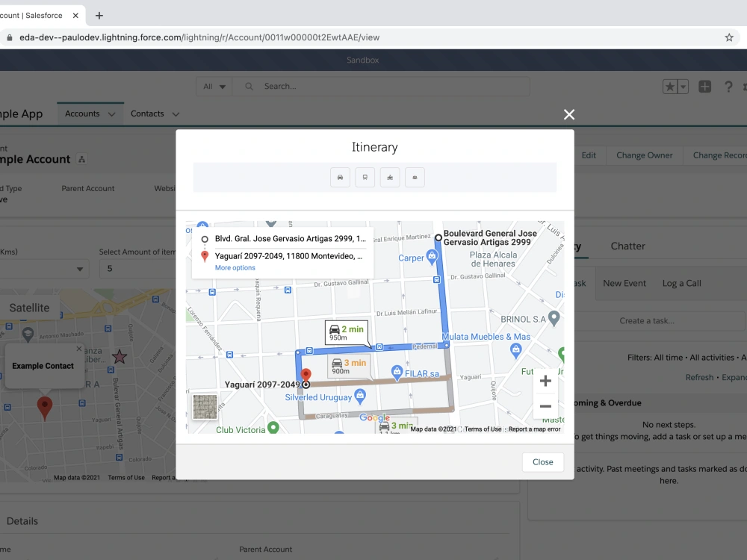The height and width of the screenshot is (560, 747).
Task: Open a new browser tab
Action: [x=99, y=16]
